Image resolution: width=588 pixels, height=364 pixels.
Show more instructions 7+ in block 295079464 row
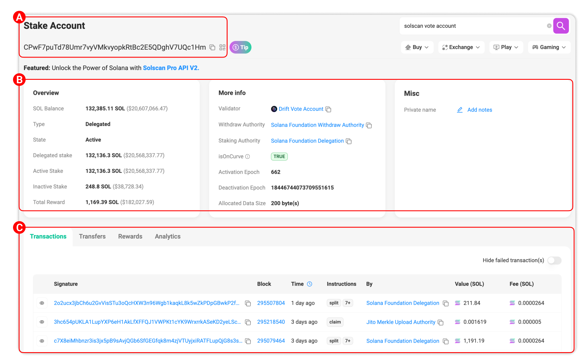pyautogui.click(x=348, y=341)
